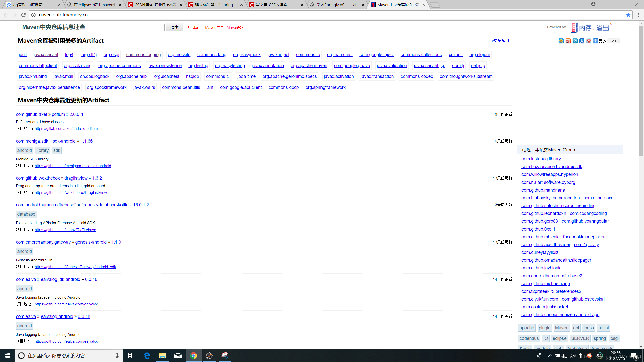Launch Microsoft Edge from taskbar
This screenshot has width=644, height=362.
[147, 356]
